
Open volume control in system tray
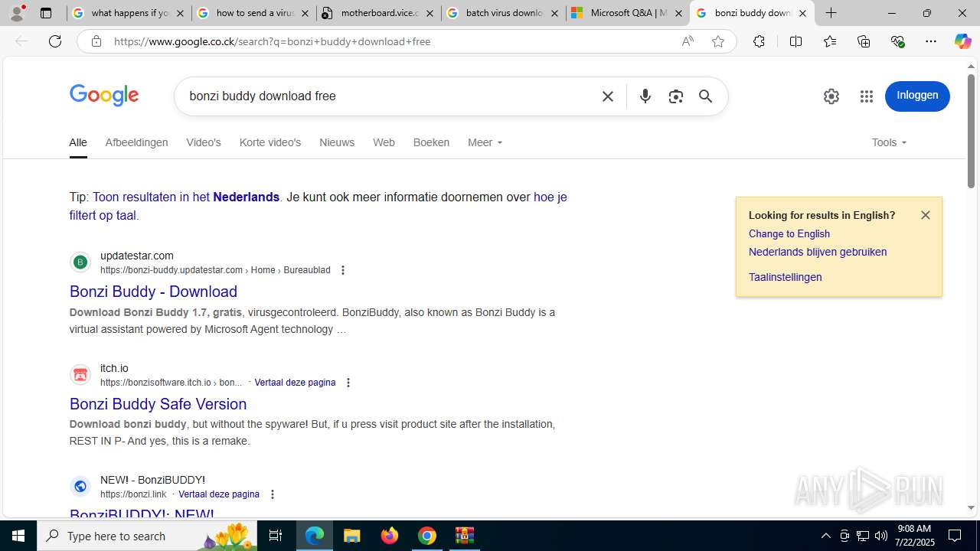(x=881, y=536)
